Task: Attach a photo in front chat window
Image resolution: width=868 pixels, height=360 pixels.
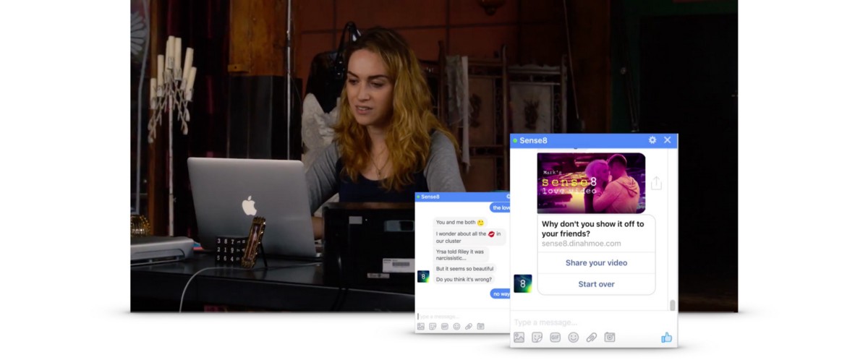Action: tap(519, 338)
